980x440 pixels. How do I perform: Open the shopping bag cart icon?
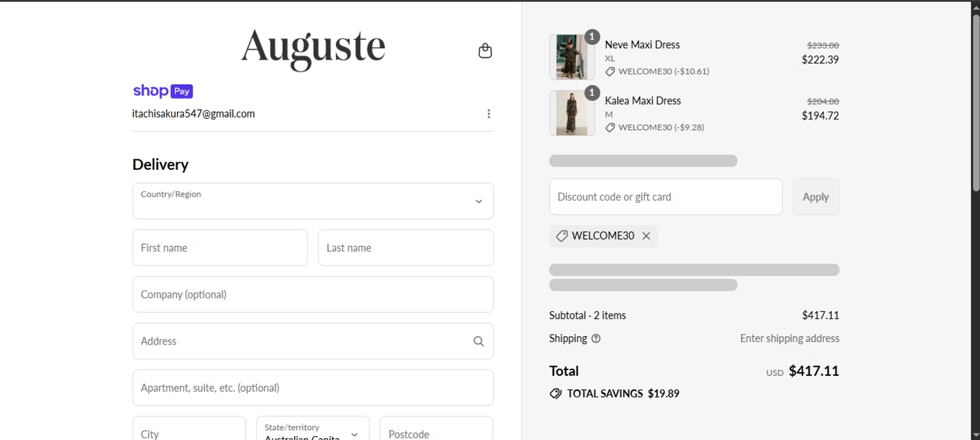(x=485, y=51)
